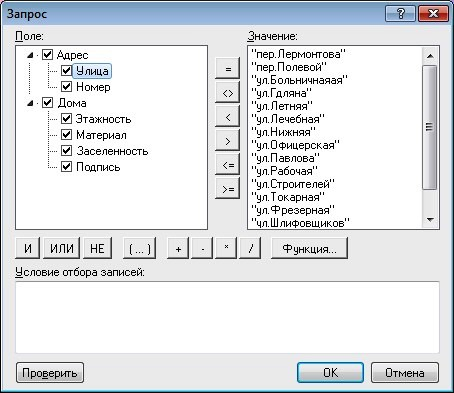Toggle the Адрес checkbox
The width and height of the screenshot is (454, 393).
point(47,55)
